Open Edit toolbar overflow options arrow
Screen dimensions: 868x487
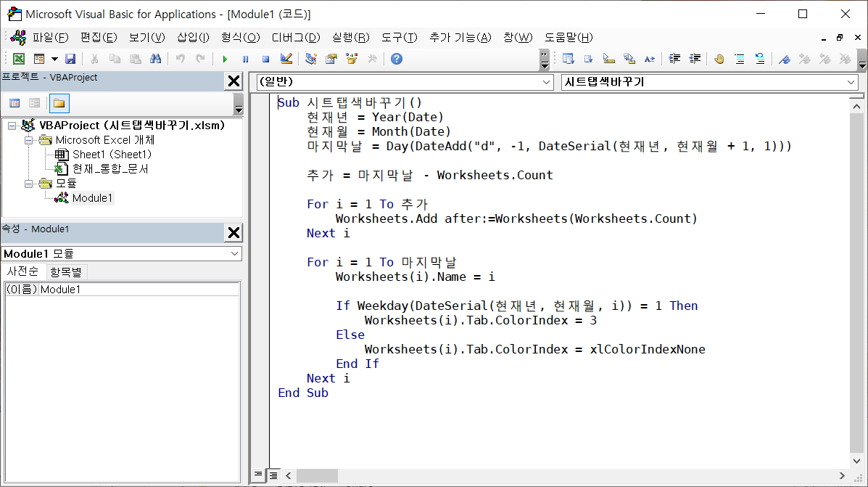pos(862,60)
